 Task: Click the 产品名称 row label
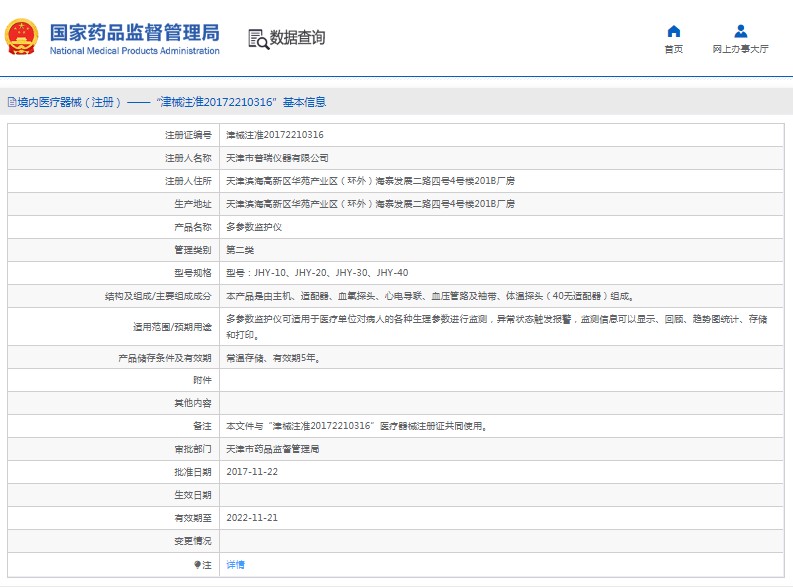pos(193,227)
